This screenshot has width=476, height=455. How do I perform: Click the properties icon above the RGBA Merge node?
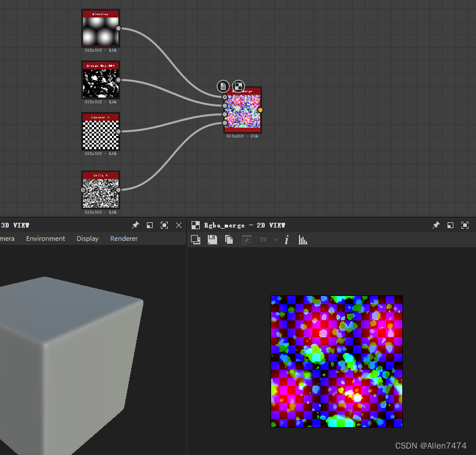pos(223,86)
